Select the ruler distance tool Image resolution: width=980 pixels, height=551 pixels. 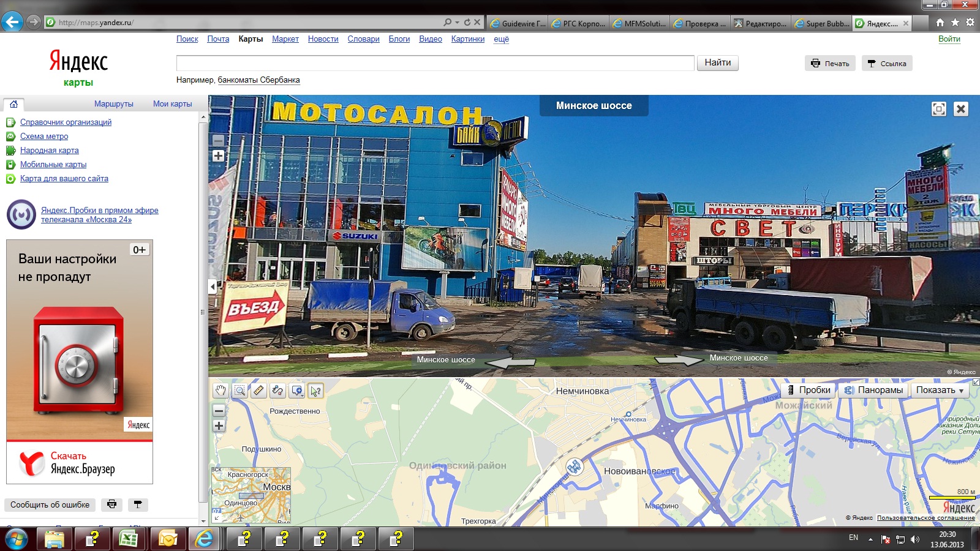click(x=258, y=391)
